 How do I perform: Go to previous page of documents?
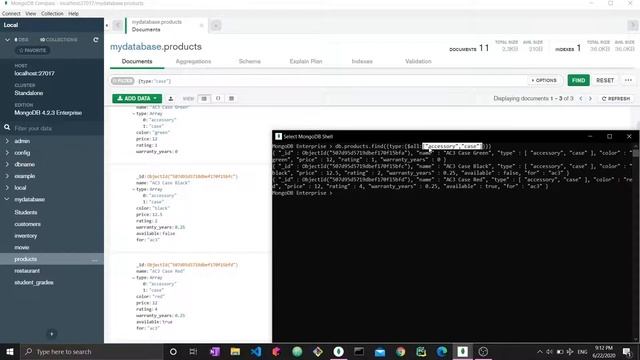pos(581,98)
